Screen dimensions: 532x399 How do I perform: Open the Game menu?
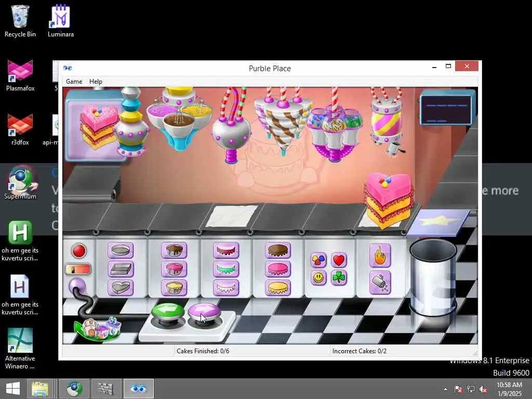74,82
